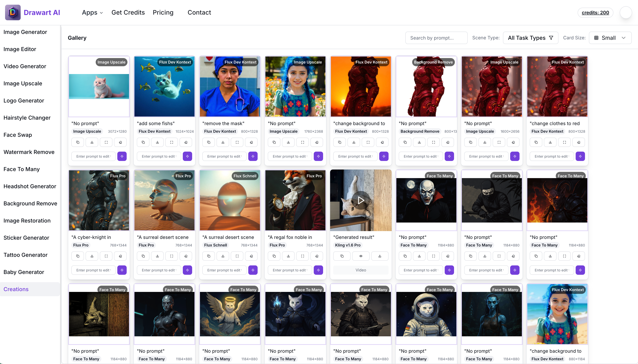Click the Drawart AI logo icon
Image resolution: width=638 pixels, height=364 pixels.
pos(13,12)
